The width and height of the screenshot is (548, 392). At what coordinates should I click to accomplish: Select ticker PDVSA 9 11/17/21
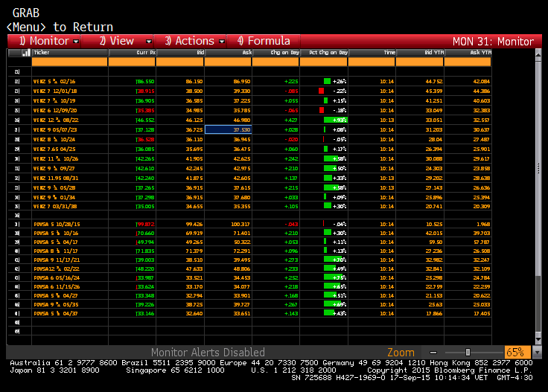pyautogui.click(x=57, y=260)
